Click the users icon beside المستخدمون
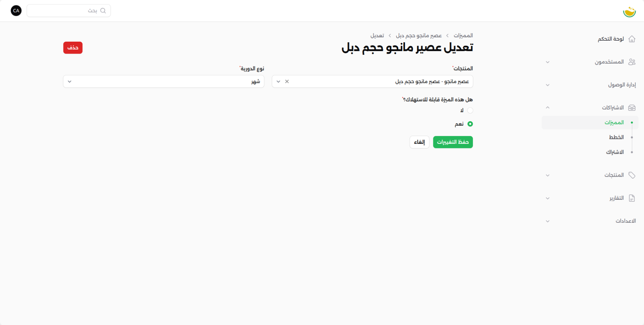Viewport: 644px width, 325px height. 632,62
